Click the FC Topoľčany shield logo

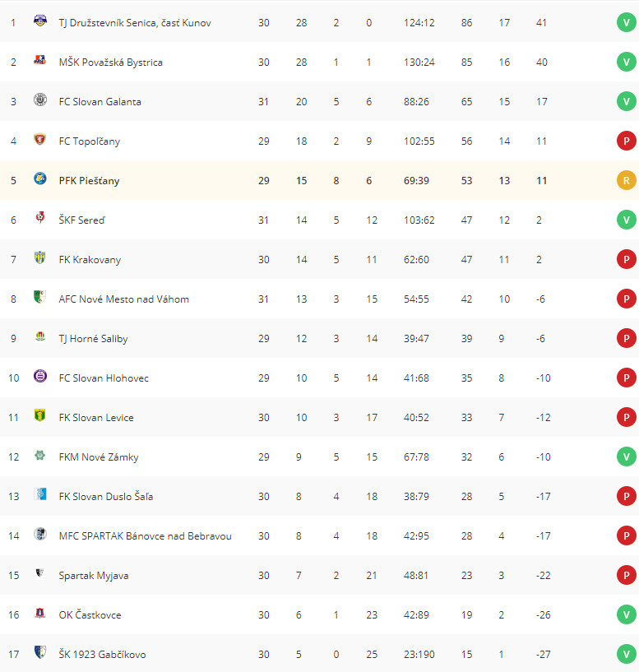point(39,139)
